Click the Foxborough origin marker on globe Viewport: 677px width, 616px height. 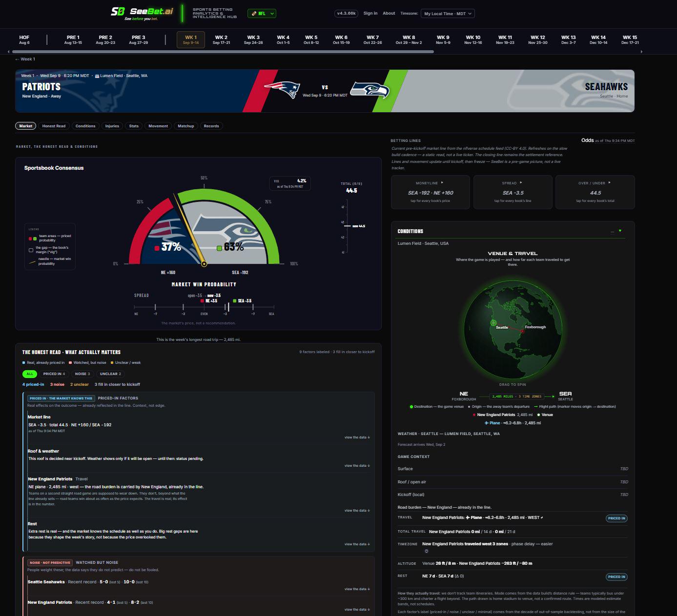point(522,331)
